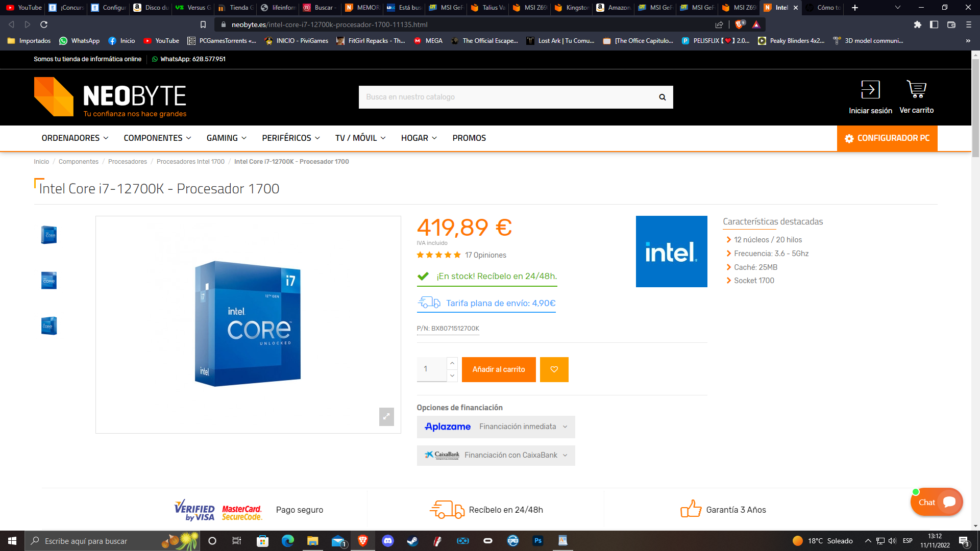Click the search magnifier icon
The image size is (980, 551).
click(x=662, y=97)
